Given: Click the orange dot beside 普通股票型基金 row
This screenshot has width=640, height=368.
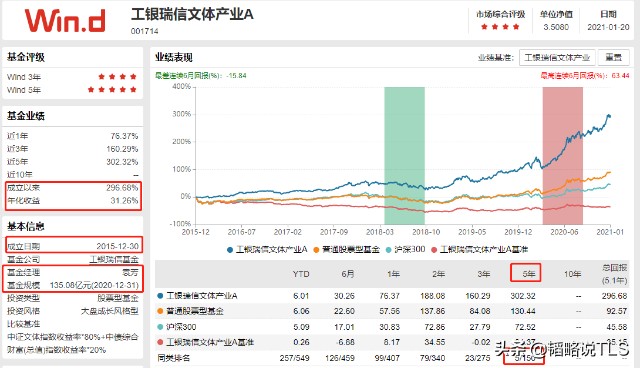Looking at the screenshot, I should click(160, 311).
